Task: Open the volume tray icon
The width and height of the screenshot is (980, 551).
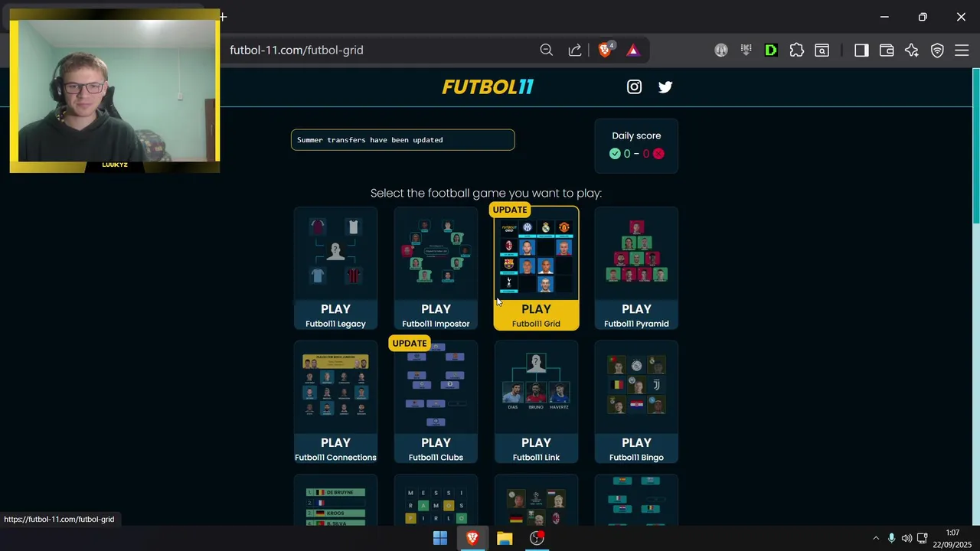Action: point(906,538)
